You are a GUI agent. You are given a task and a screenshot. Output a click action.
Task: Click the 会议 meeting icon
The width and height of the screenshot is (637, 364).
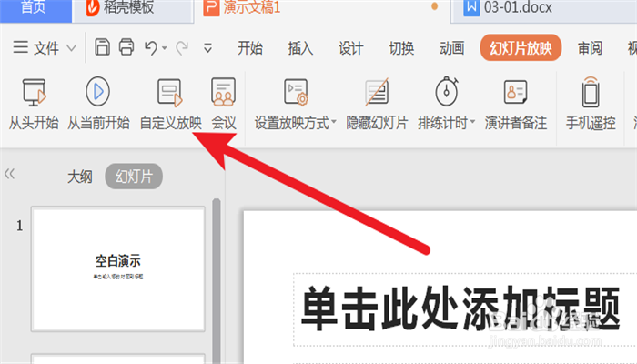coord(224,92)
